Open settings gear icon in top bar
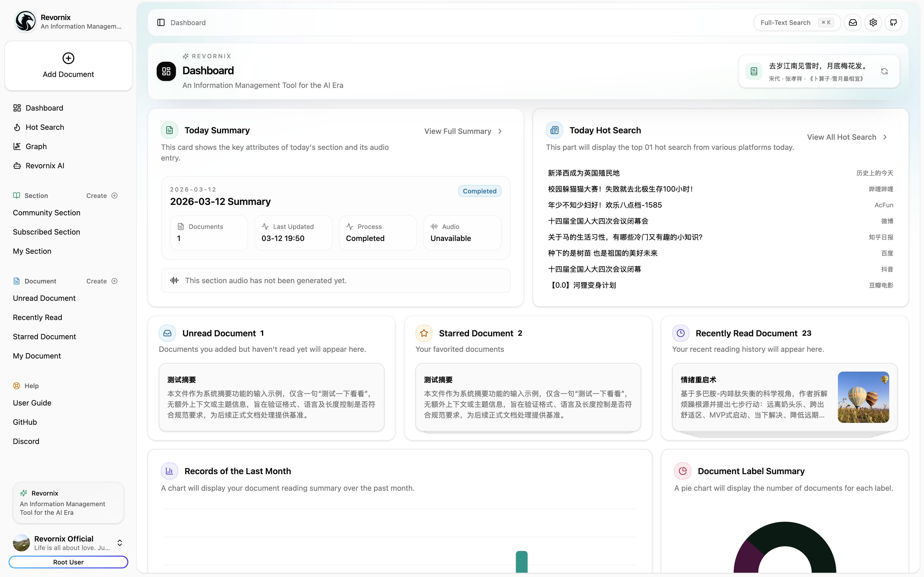Screen dimensions: 924x577 (873, 22)
